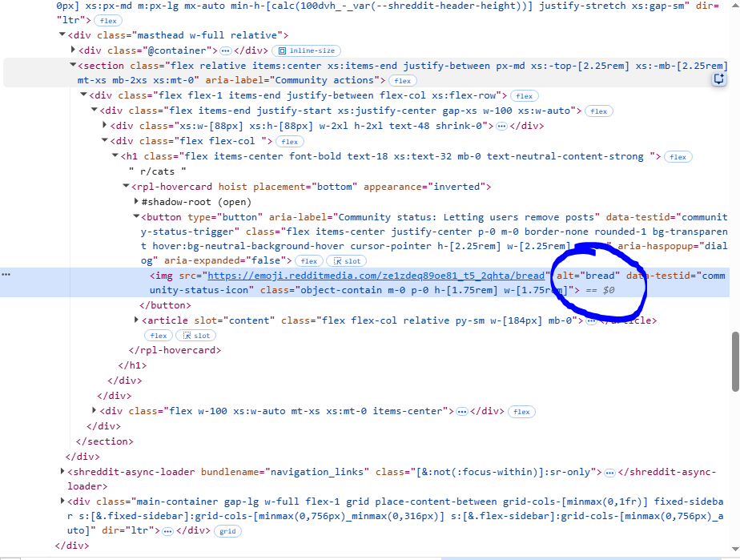The width and height of the screenshot is (740, 560).
Task: Expand the main-container grid div
Action: pos(62,501)
